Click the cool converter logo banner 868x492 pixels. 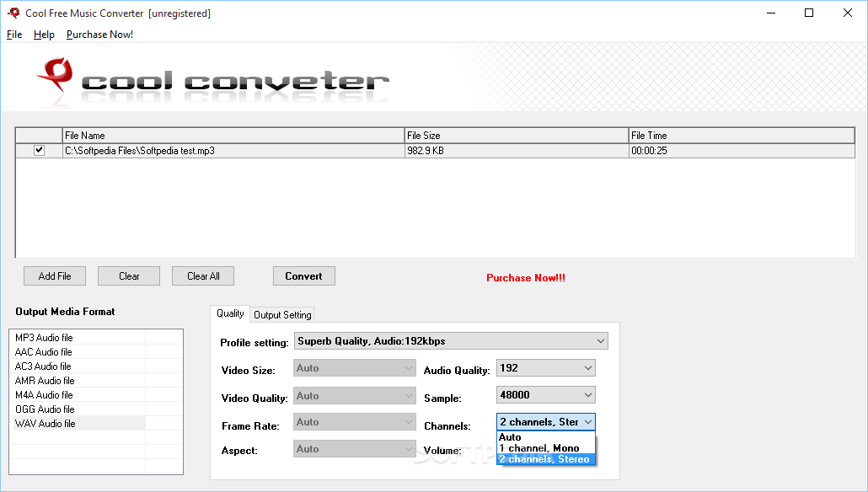[213, 82]
